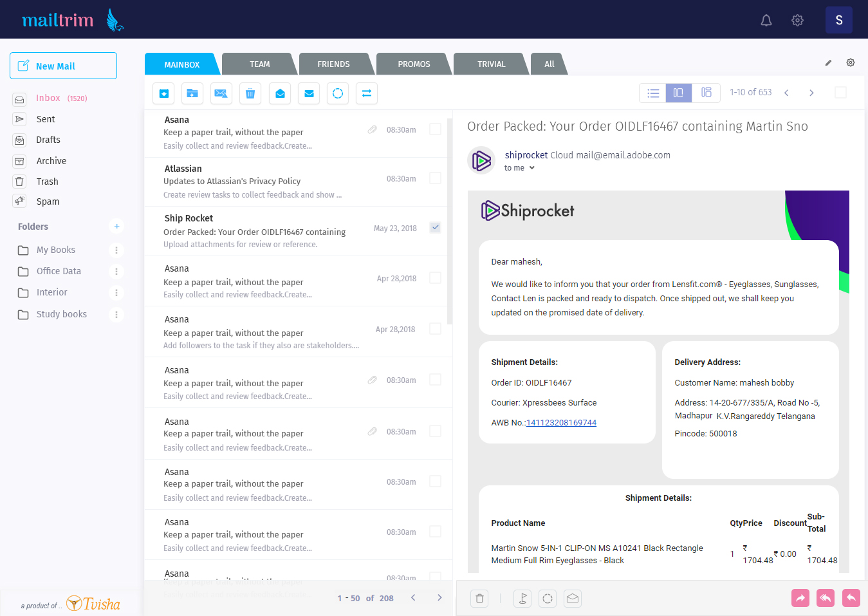This screenshot has width=868, height=616.
Task: Reply all to the open email
Action: [826, 598]
